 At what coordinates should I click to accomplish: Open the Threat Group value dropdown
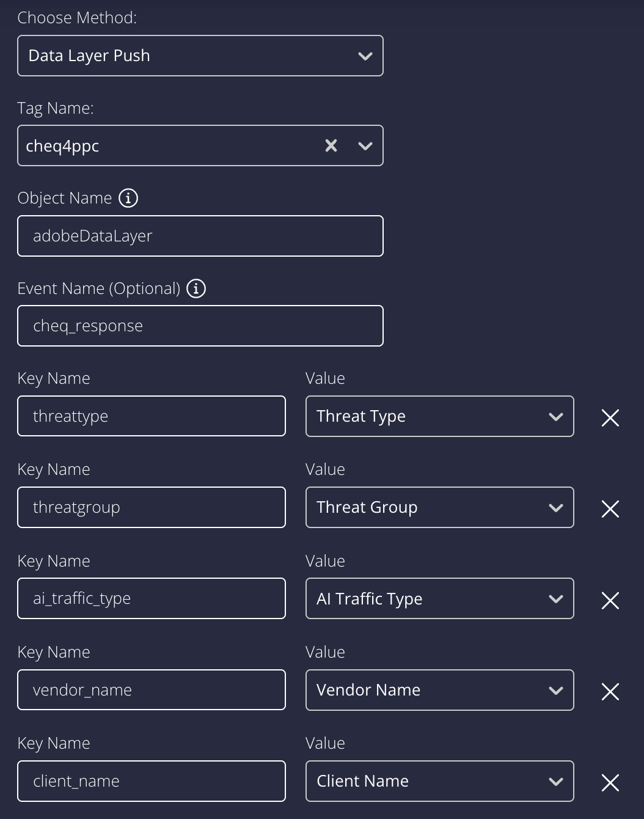point(440,507)
